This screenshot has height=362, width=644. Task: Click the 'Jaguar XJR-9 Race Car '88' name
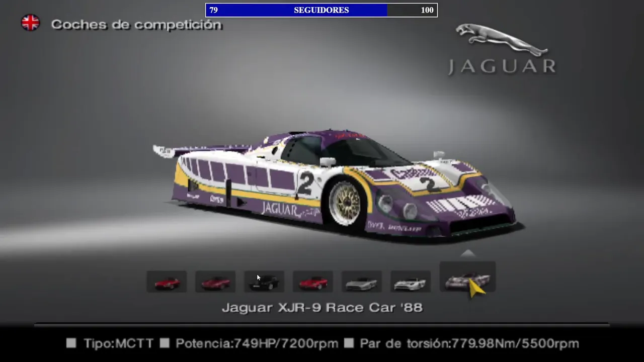322,307
